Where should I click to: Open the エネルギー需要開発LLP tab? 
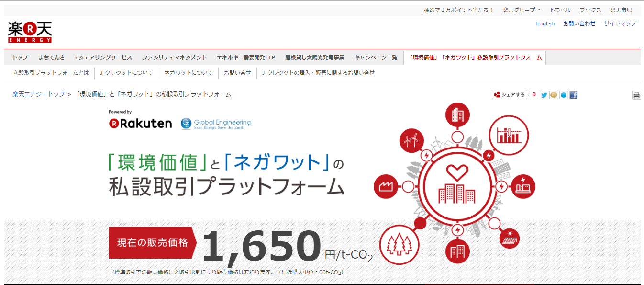(246, 57)
